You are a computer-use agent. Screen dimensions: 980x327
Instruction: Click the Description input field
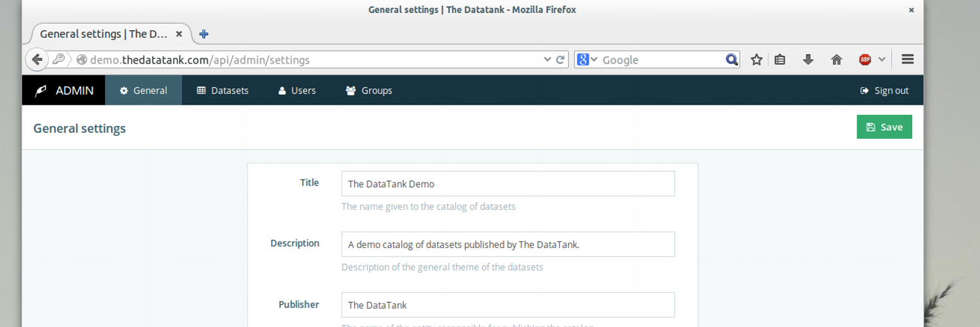[x=508, y=244]
